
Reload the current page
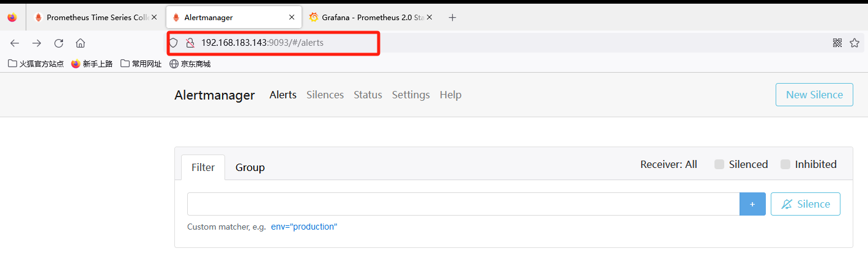59,43
